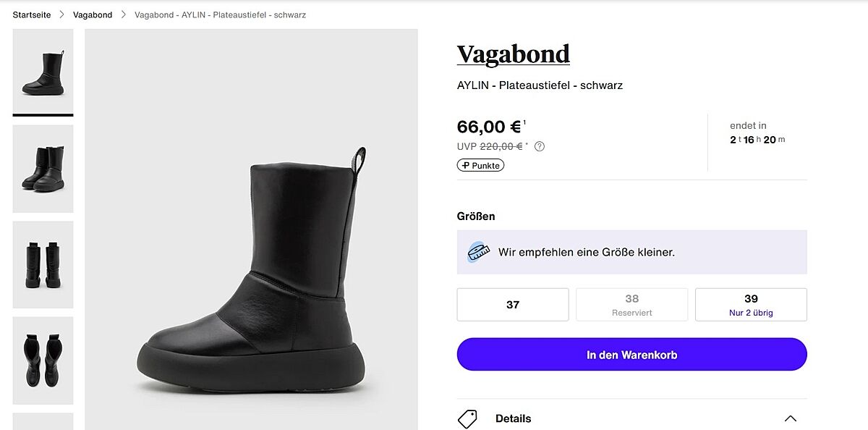
Task: Open the Details section label
Action: coord(513,418)
